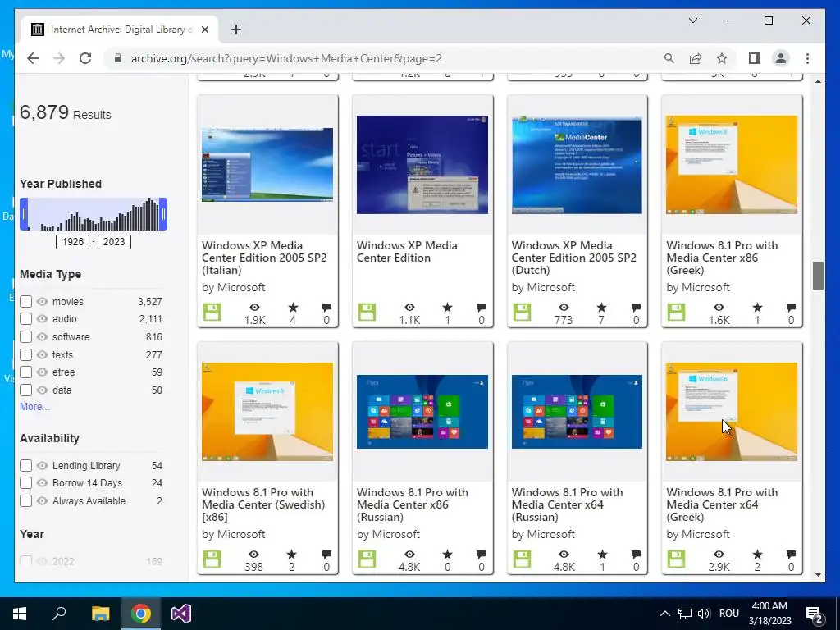Toggle eye icon next to etree
The width and height of the screenshot is (840, 630).
[x=43, y=372]
